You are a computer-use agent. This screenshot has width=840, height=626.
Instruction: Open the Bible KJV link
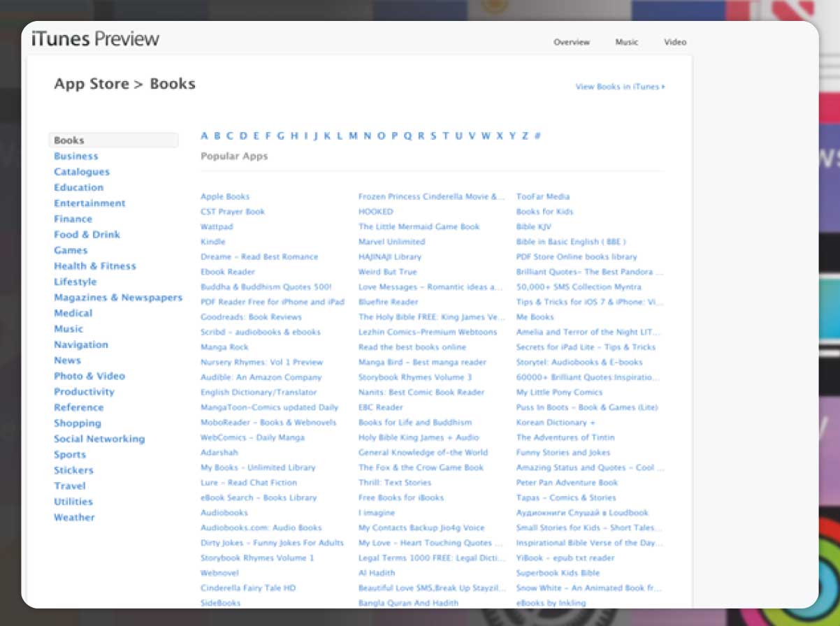coord(534,227)
